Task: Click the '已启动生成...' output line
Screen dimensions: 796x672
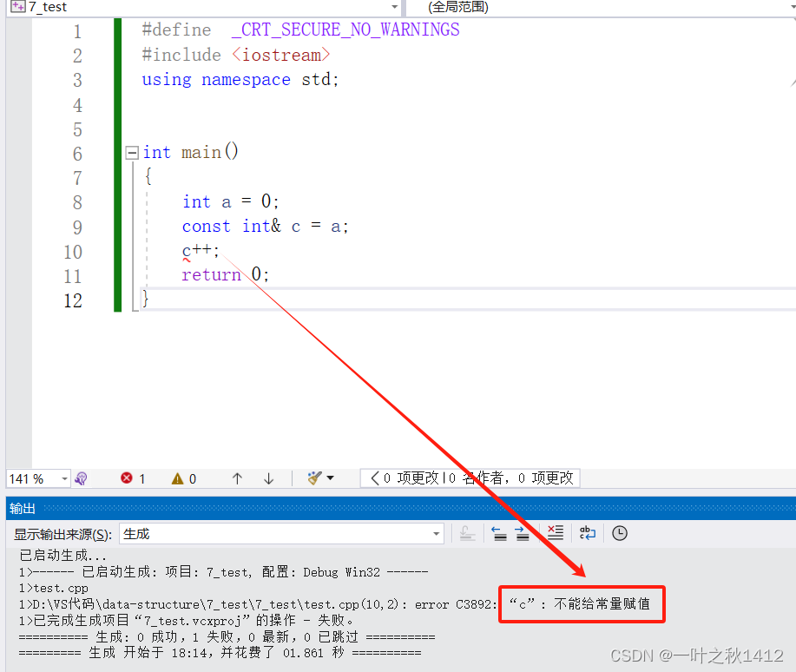Action: [62, 555]
